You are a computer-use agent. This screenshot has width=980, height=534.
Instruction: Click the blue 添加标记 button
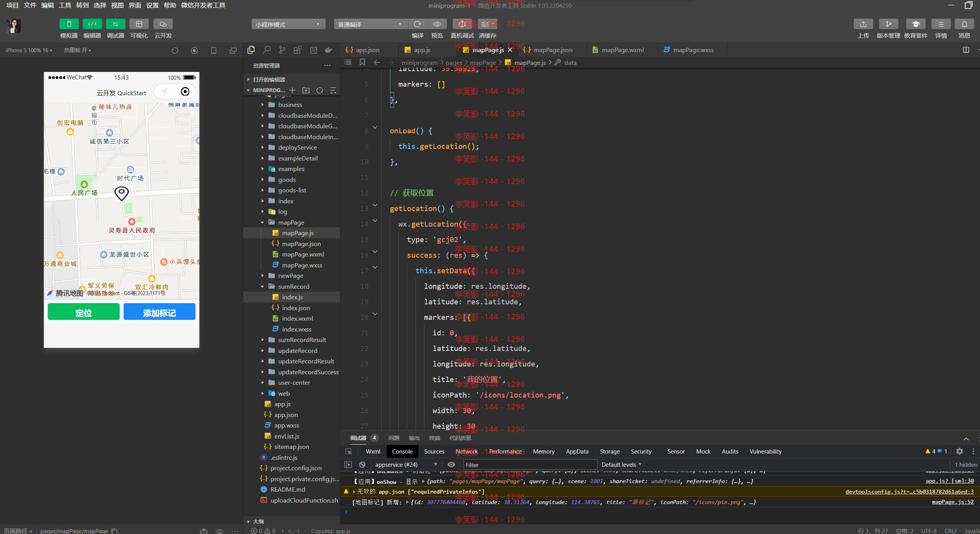[159, 312]
